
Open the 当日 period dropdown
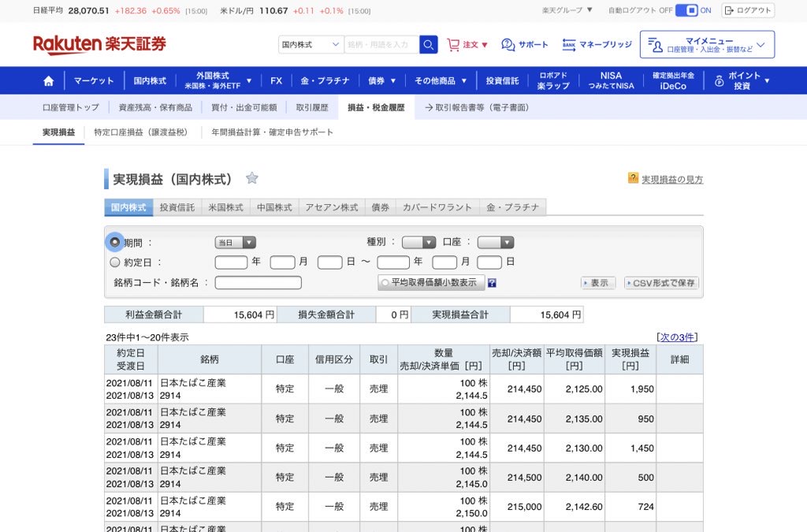(x=235, y=243)
